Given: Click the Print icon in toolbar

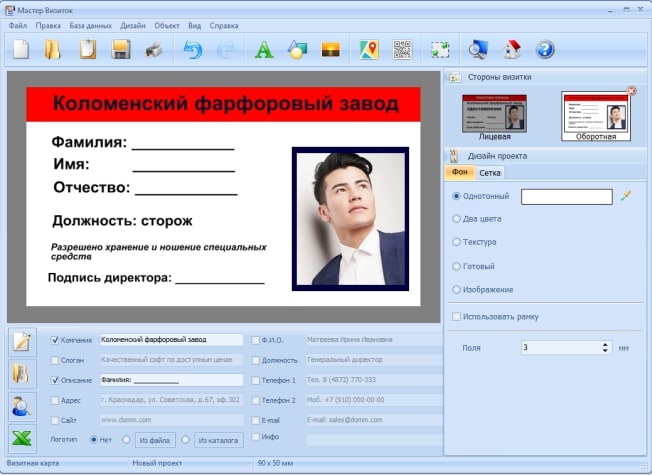Looking at the screenshot, I should (153, 49).
